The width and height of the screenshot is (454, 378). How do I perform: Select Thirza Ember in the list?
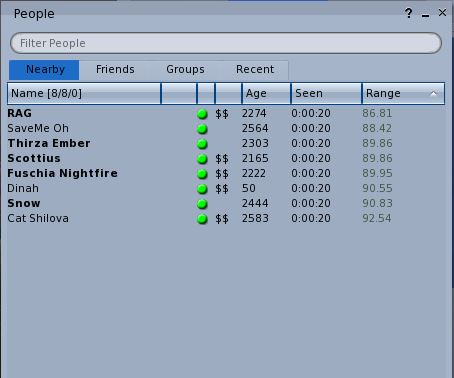click(49, 143)
